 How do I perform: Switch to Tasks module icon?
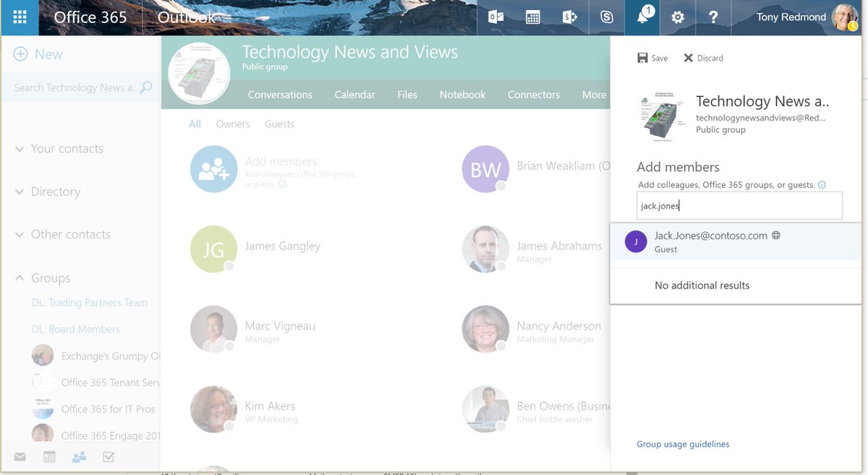[x=109, y=457]
